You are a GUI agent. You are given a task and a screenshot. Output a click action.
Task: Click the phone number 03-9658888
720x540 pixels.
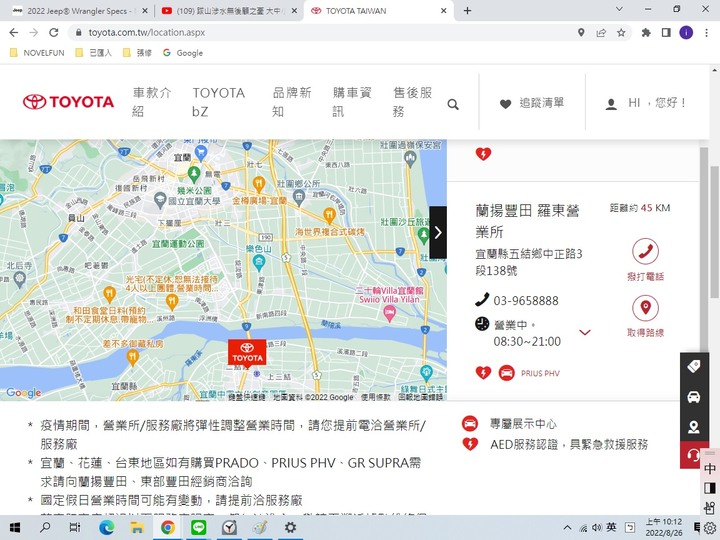(526, 301)
